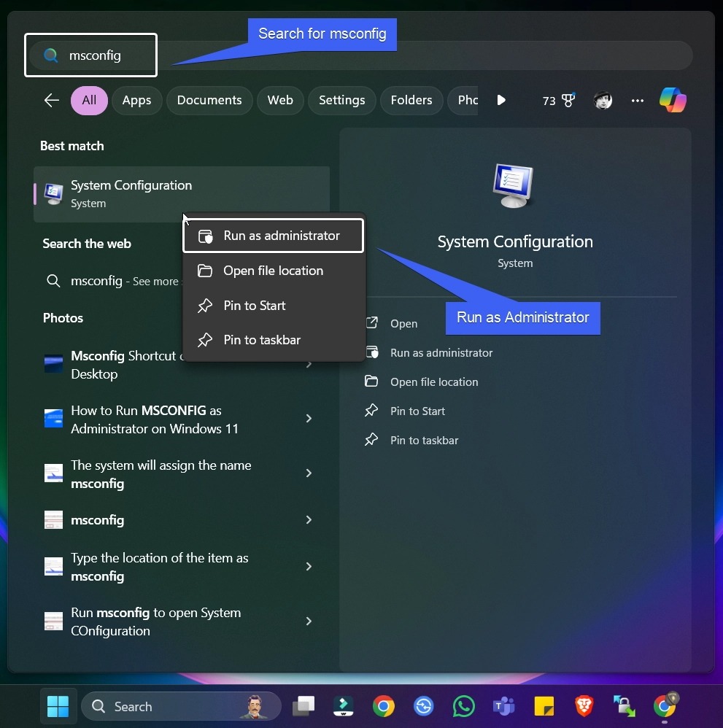Open the lock and green arrow app on taskbar
The height and width of the screenshot is (728, 723).
point(624,706)
